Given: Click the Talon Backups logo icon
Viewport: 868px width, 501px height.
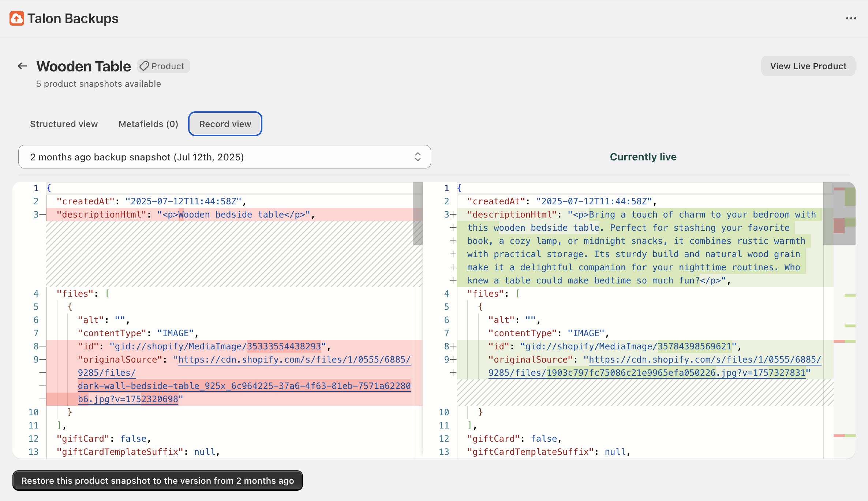Looking at the screenshot, I should pyautogui.click(x=17, y=18).
